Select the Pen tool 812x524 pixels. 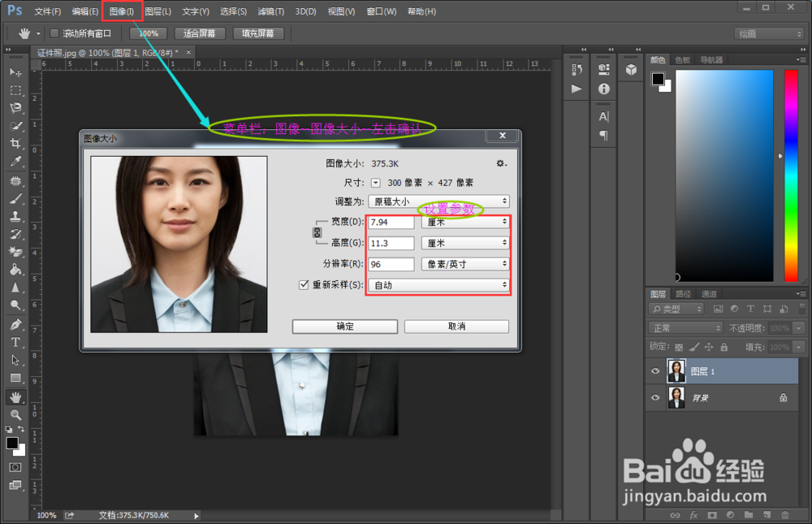[x=15, y=324]
